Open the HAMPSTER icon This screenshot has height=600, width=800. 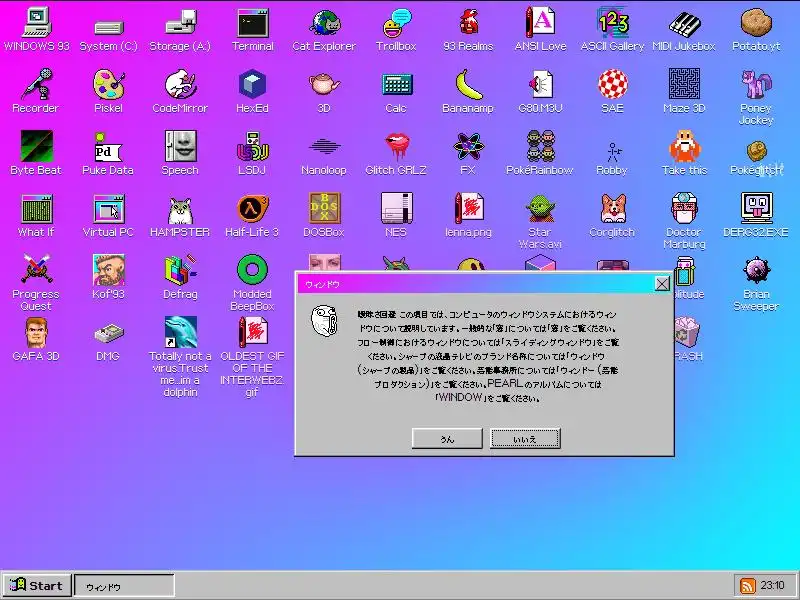[x=180, y=210]
